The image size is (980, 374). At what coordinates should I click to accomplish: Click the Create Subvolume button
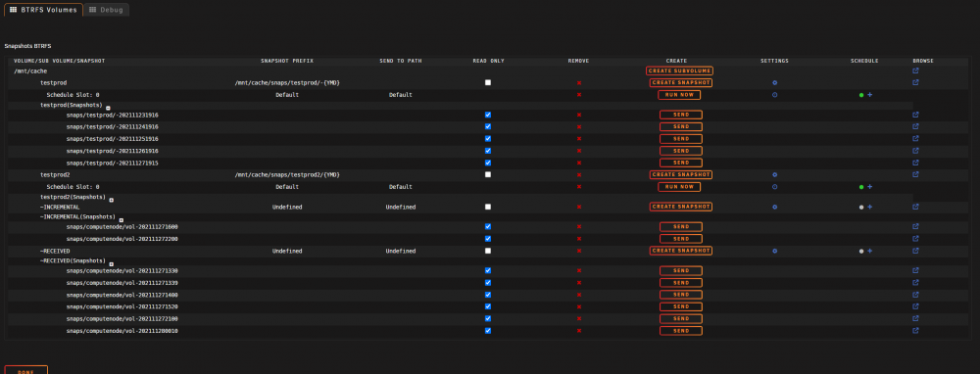point(679,71)
